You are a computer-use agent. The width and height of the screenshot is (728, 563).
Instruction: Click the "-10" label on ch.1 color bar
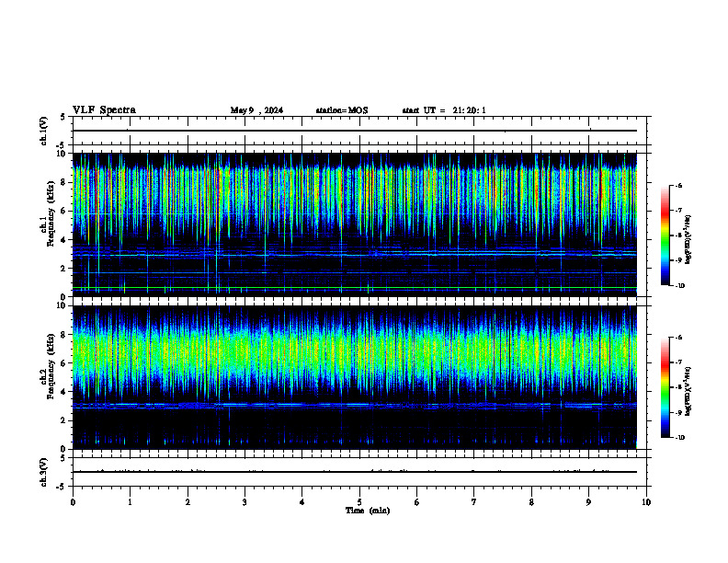(x=679, y=286)
